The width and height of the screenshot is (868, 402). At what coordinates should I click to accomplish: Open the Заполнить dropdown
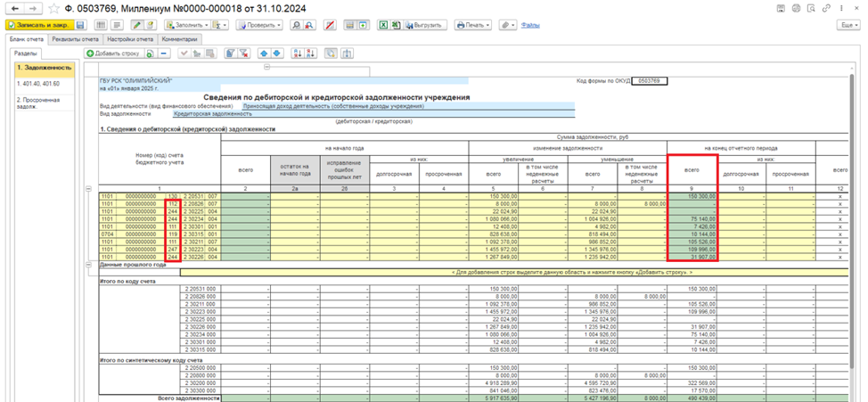pyautogui.click(x=186, y=26)
